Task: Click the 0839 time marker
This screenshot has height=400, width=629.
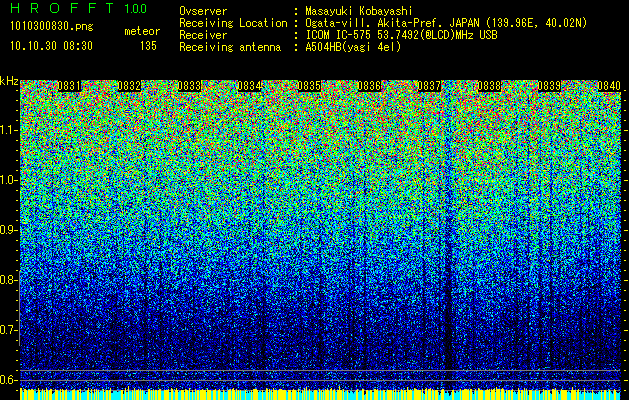Action: click(x=549, y=86)
